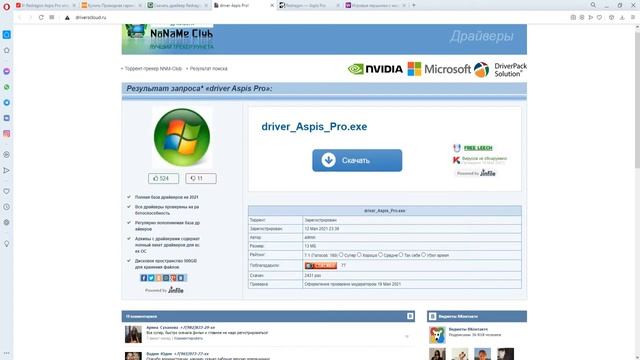Open the Player icon in sidebar
Screen dimensions: 640x360
click(7, 155)
